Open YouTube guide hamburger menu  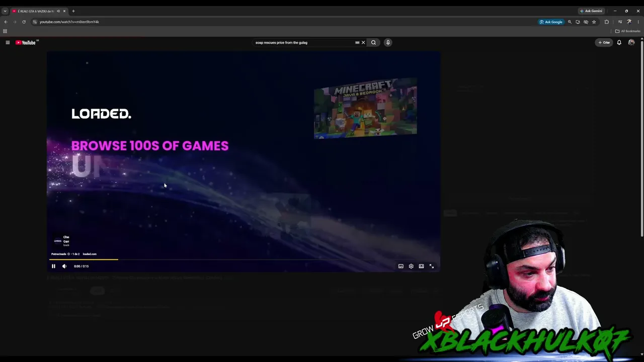point(8,42)
